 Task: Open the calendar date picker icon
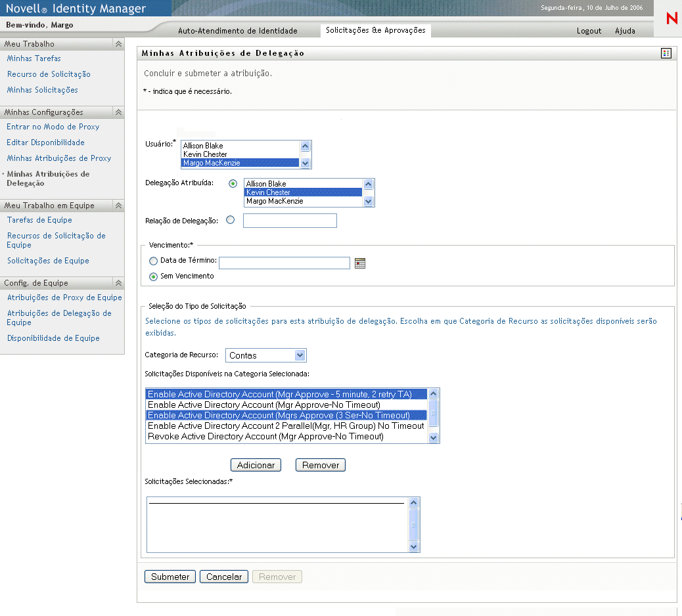359,263
